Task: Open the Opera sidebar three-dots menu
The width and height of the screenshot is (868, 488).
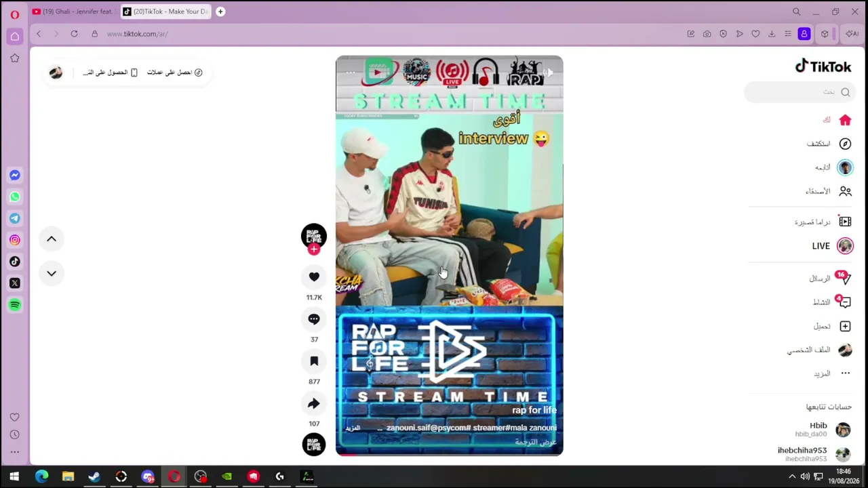Action: pyautogui.click(x=14, y=451)
